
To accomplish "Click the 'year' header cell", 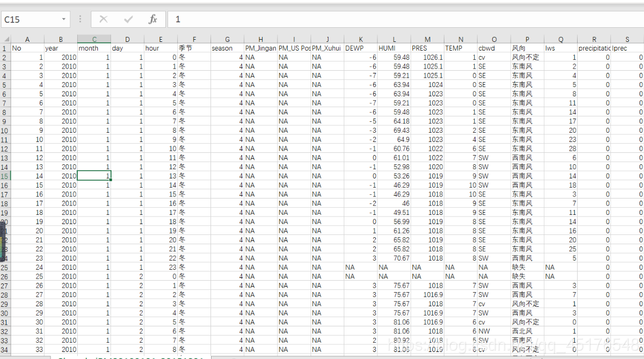I will pos(61,48).
